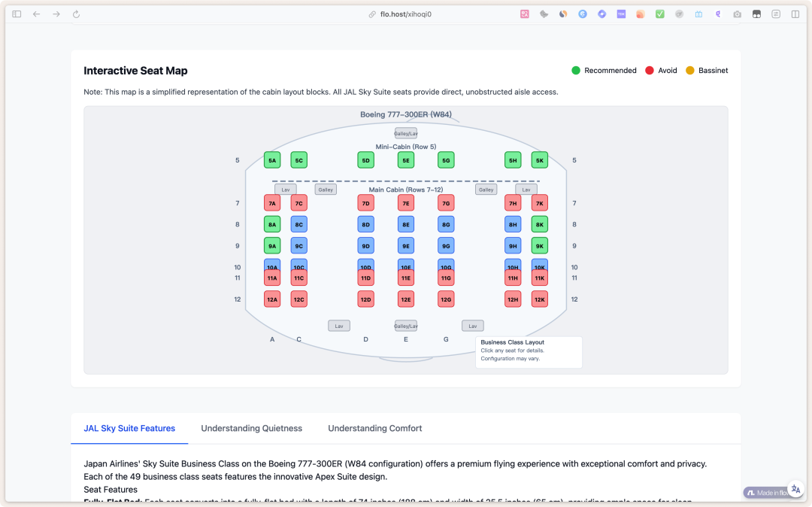This screenshot has width=812, height=507.
Task: Toggle the browser sidebar panel icon
Action: (17, 14)
